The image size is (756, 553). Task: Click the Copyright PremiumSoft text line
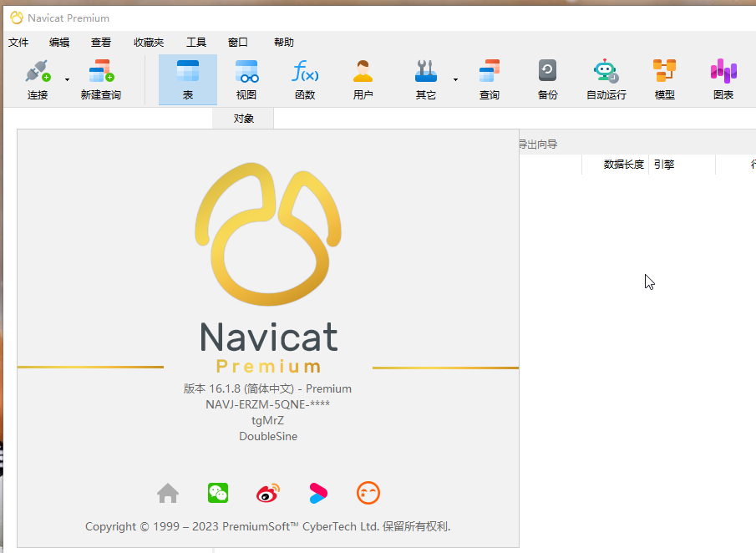pos(267,526)
